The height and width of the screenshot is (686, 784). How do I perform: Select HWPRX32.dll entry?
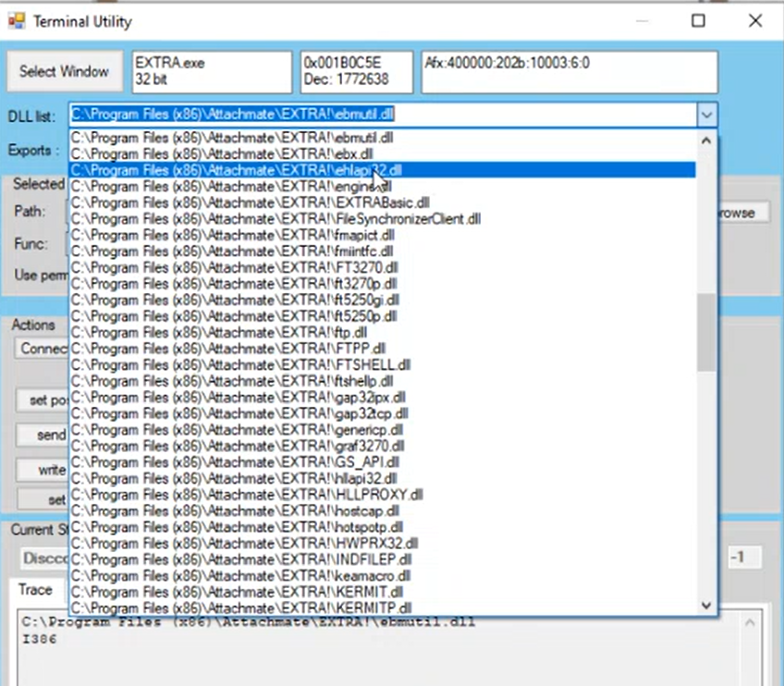click(x=382, y=544)
